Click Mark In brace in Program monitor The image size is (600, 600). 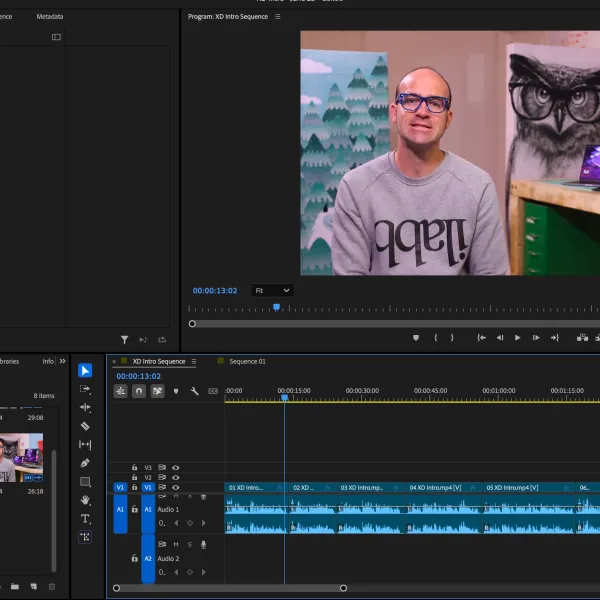tap(435, 338)
